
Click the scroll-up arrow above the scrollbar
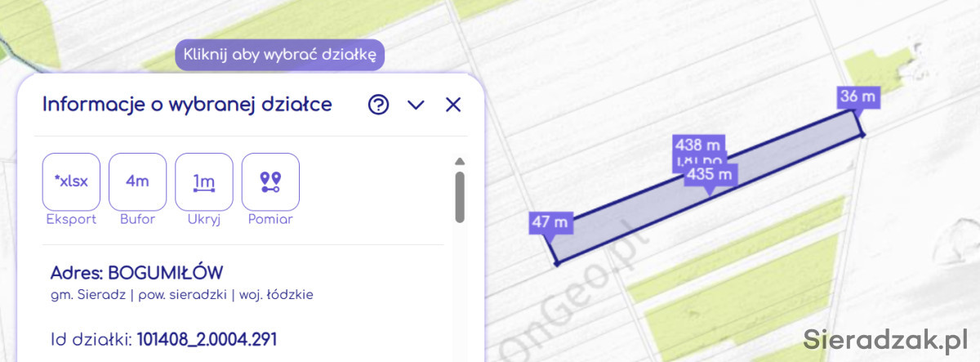[460, 161]
